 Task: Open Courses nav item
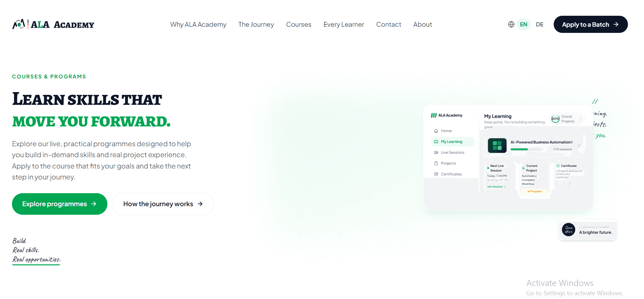[299, 25]
